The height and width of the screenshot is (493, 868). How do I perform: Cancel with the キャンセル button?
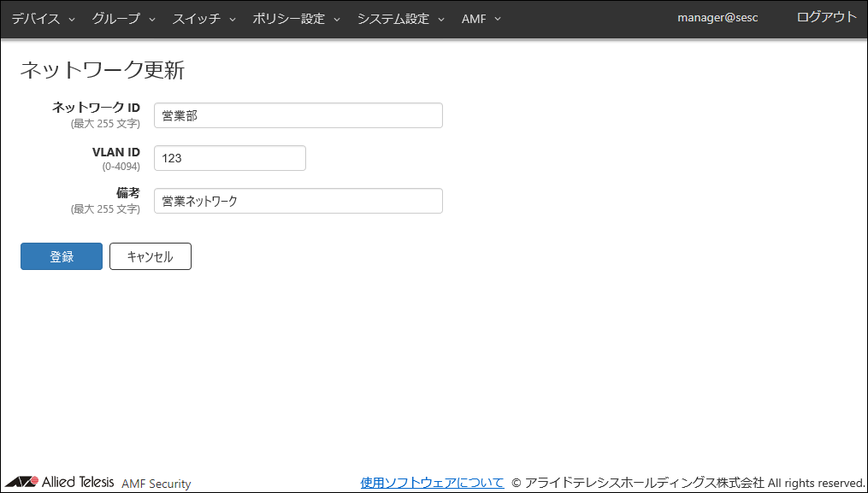150,256
